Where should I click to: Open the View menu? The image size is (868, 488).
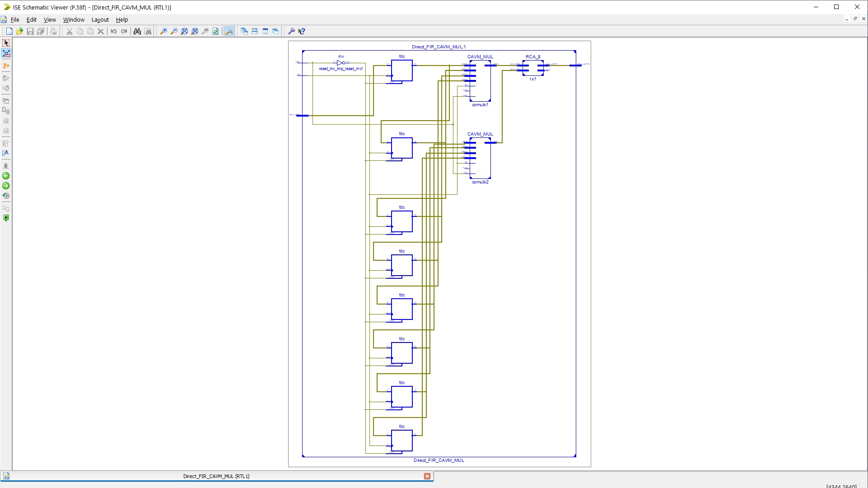[50, 19]
